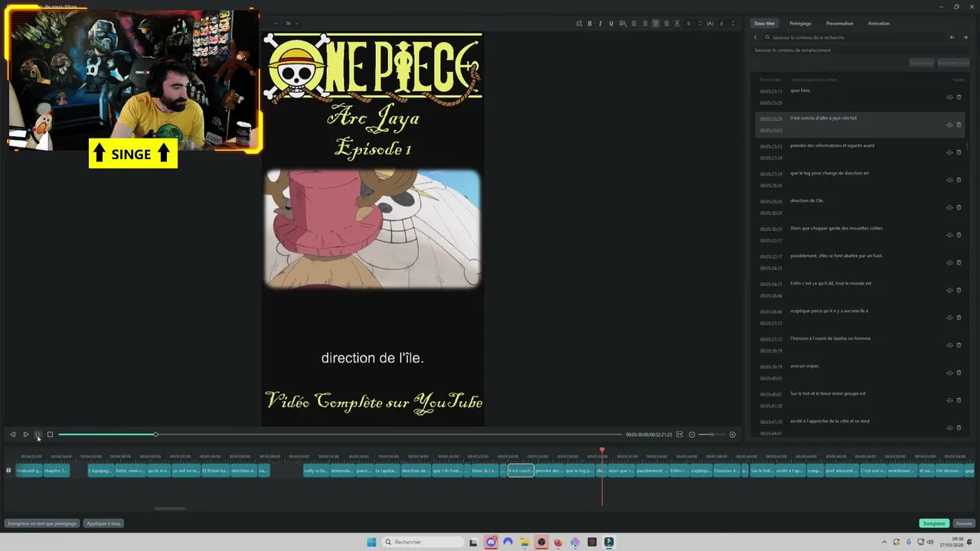Toggle the subtitle track icon on timeline
Image resolution: width=980 pixels, height=551 pixels.
coord(8,470)
